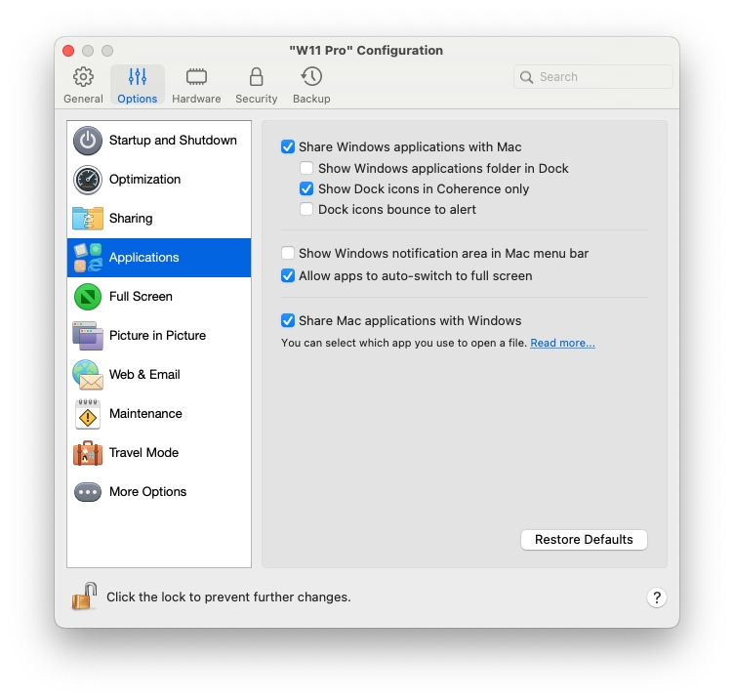
Task: Uncheck Share Mac applications with Windows
Action: point(288,321)
